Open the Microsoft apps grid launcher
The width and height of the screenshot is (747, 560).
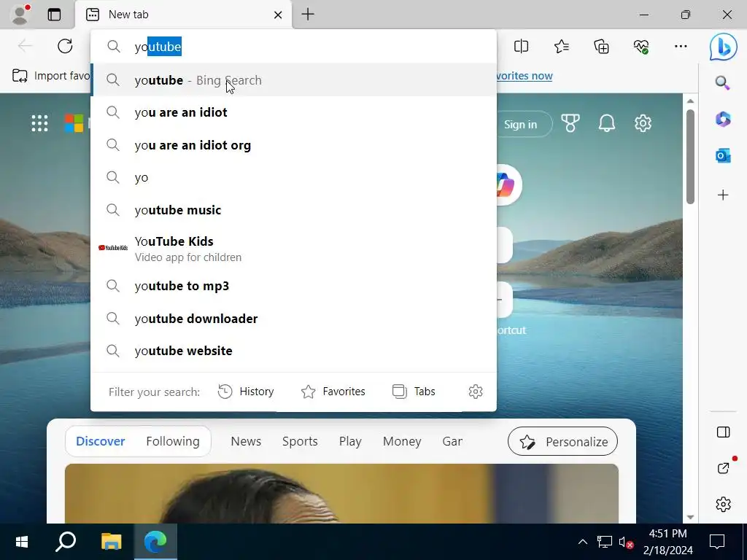click(39, 123)
